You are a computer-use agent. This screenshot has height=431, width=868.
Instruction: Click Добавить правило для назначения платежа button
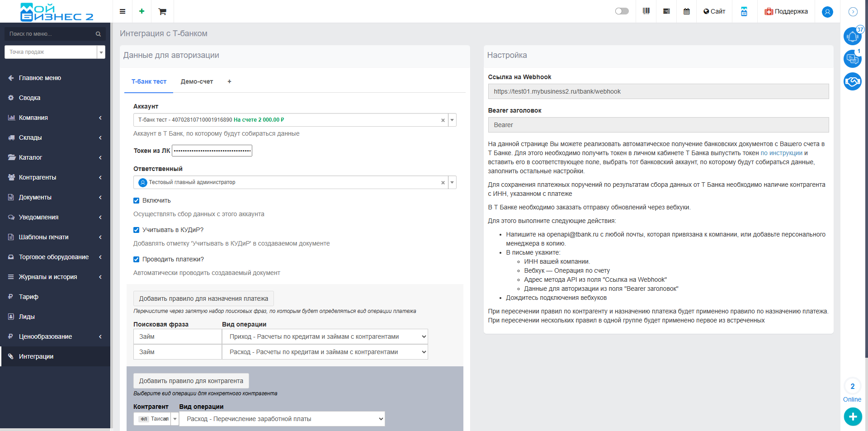(x=203, y=298)
